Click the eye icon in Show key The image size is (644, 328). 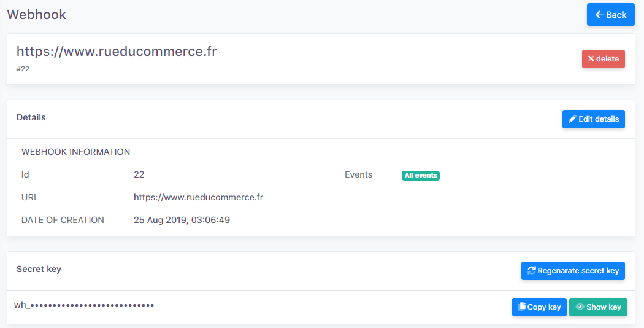[580, 307]
